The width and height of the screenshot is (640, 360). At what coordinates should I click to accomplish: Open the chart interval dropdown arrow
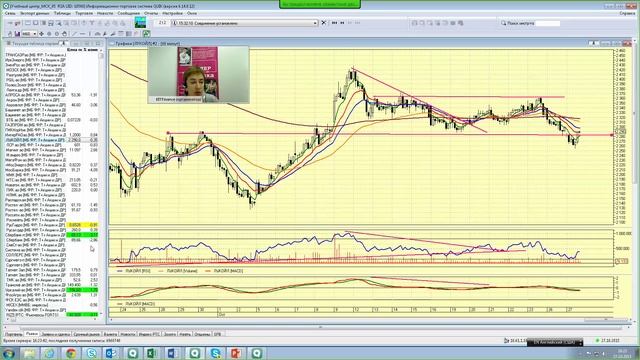[35, 33]
